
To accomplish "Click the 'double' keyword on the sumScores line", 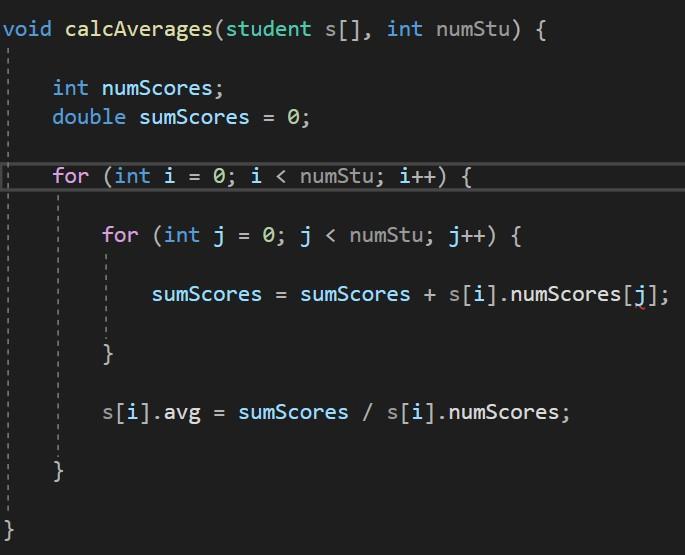I will coord(89,117).
